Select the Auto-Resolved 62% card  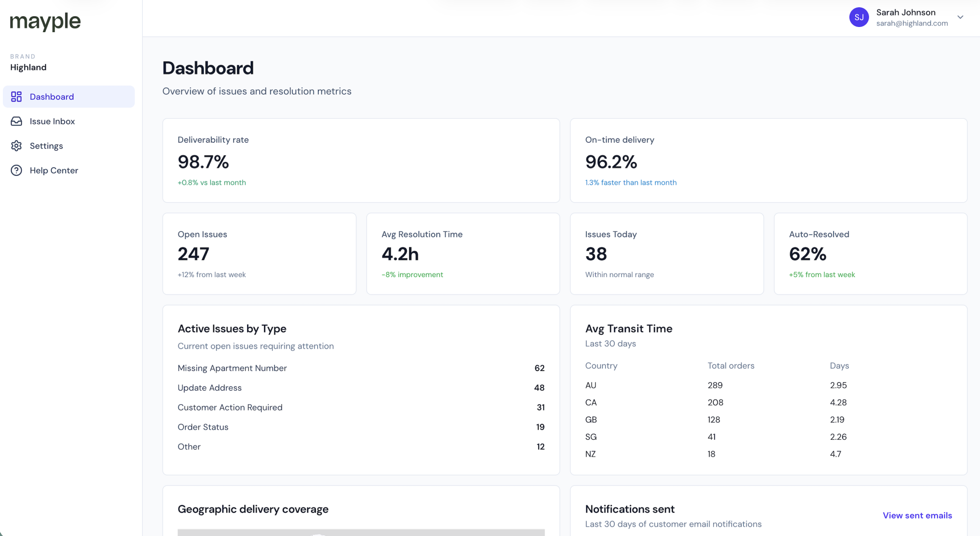[x=870, y=254]
